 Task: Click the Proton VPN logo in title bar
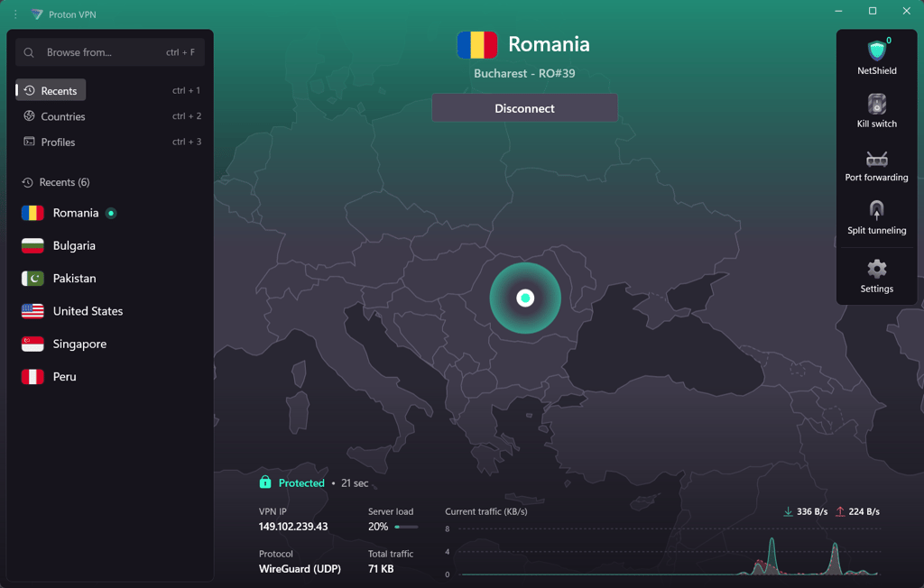pos(36,14)
